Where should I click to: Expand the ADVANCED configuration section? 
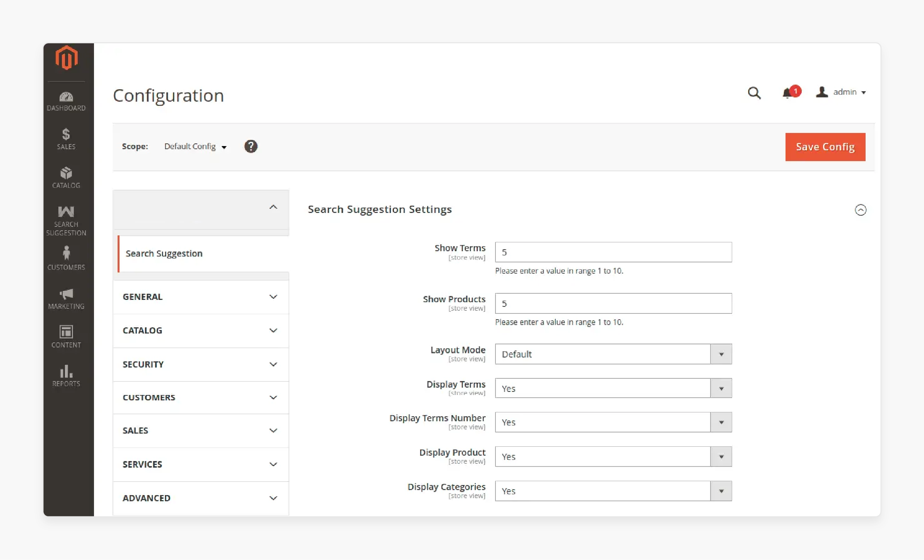[x=201, y=498]
